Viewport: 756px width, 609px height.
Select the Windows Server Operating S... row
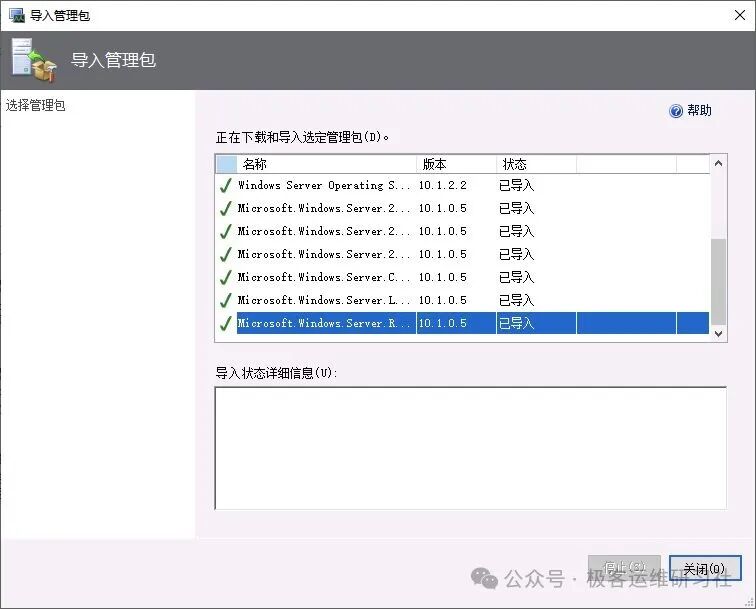click(462, 185)
